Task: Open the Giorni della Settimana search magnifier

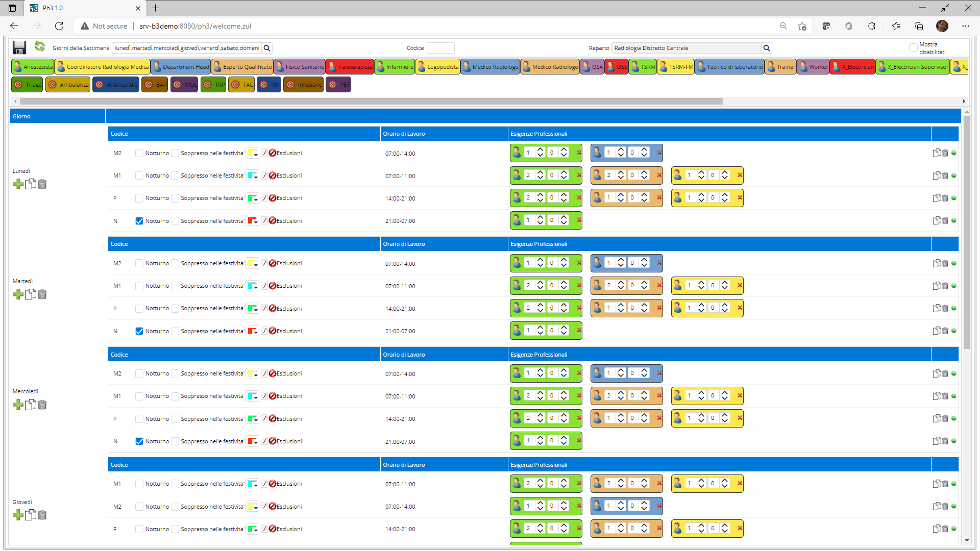Action: pos(267,48)
